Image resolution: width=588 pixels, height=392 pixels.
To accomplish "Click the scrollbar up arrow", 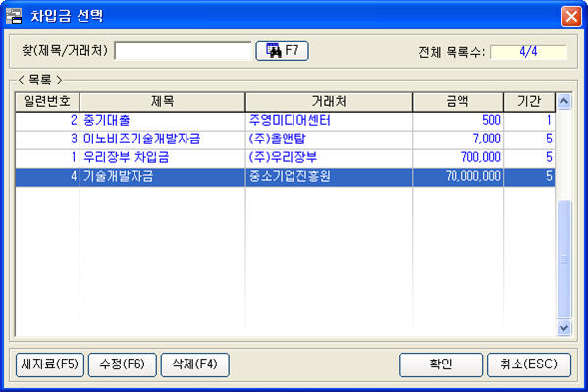I will [564, 101].
